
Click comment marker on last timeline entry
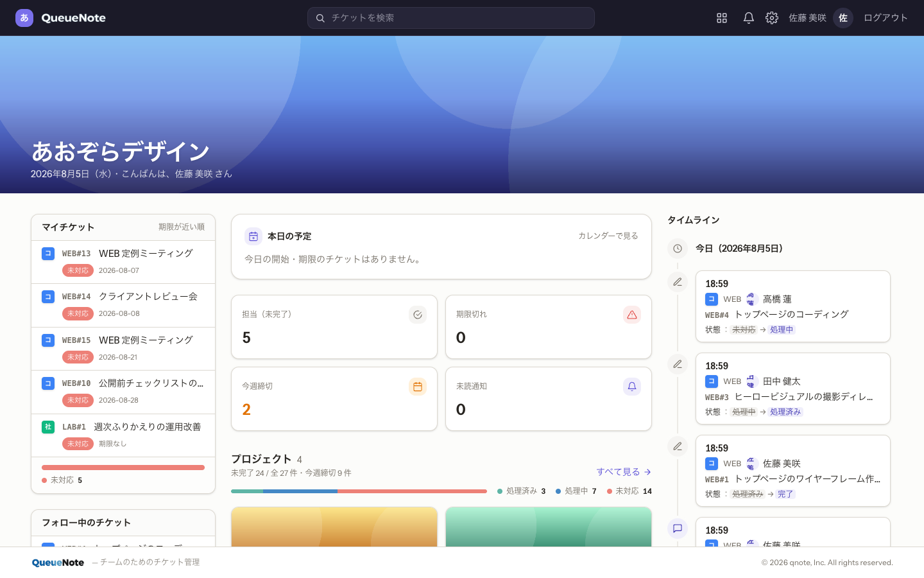(x=678, y=529)
